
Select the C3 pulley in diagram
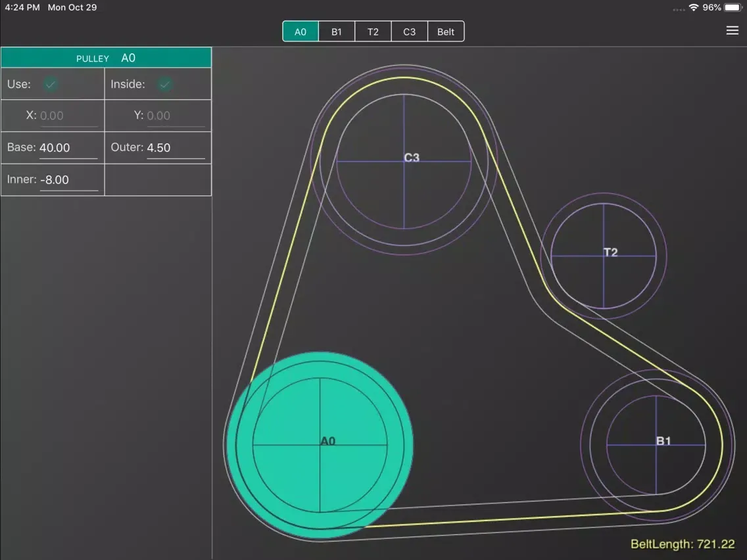tap(404, 162)
